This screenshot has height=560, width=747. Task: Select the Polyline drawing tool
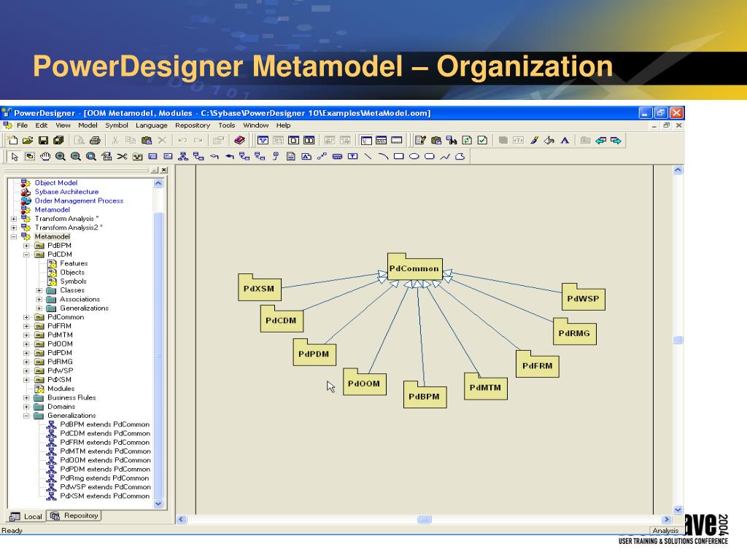pos(445,156)
